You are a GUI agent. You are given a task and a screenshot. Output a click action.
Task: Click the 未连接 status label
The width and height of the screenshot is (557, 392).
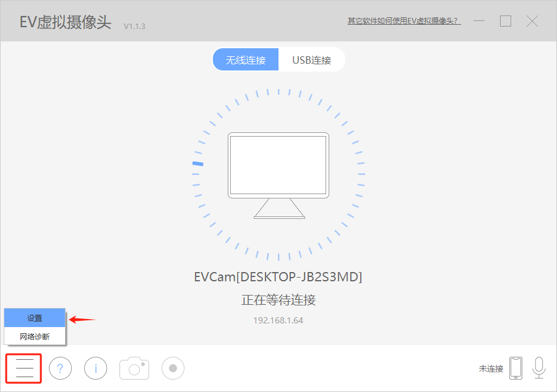[491, 369]
